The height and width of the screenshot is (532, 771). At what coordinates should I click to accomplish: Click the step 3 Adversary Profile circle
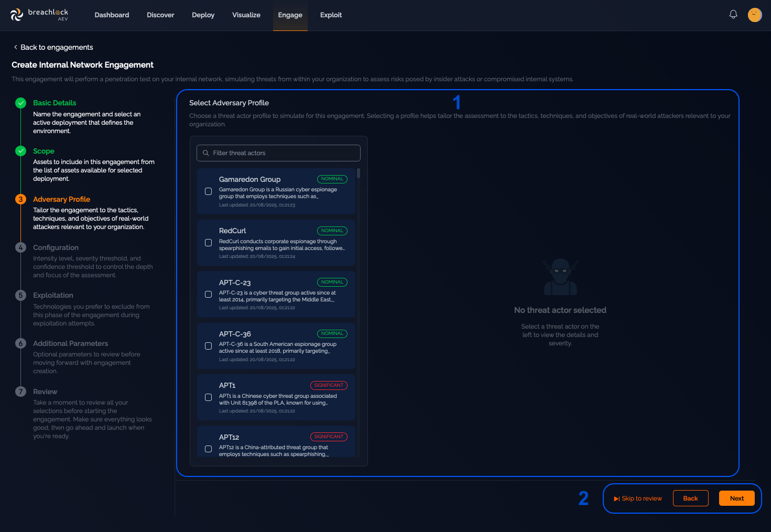20,199
